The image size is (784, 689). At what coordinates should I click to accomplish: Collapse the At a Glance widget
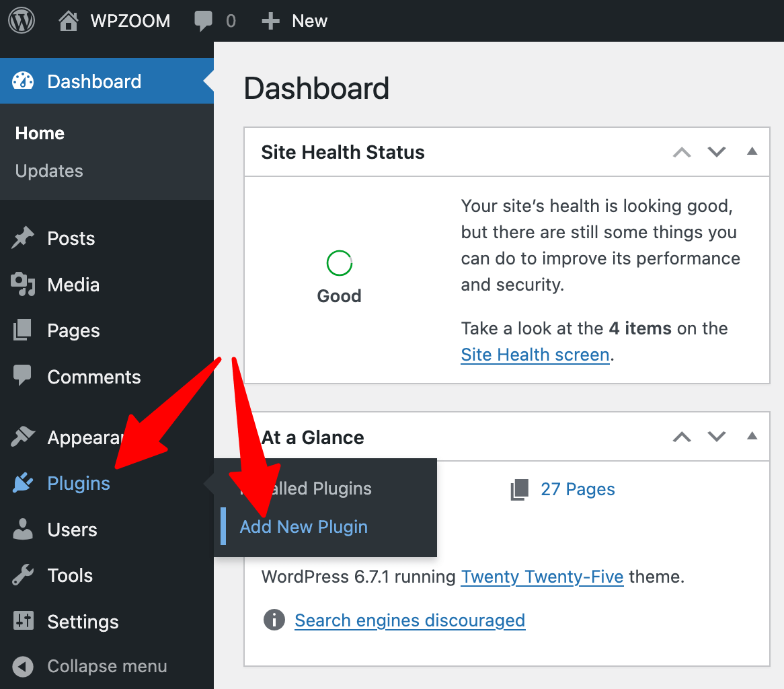(752, 436)
